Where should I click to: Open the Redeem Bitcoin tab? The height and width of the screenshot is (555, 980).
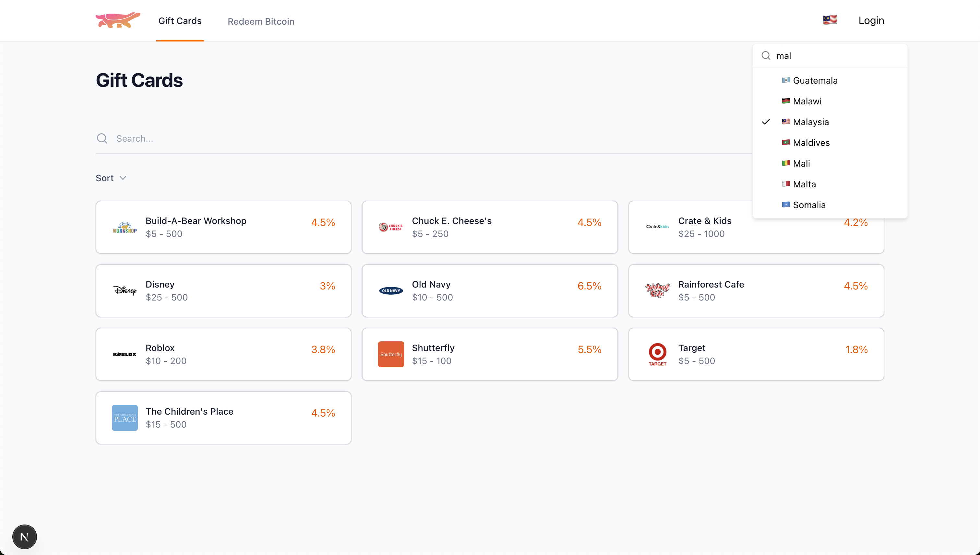coord(261,21)
